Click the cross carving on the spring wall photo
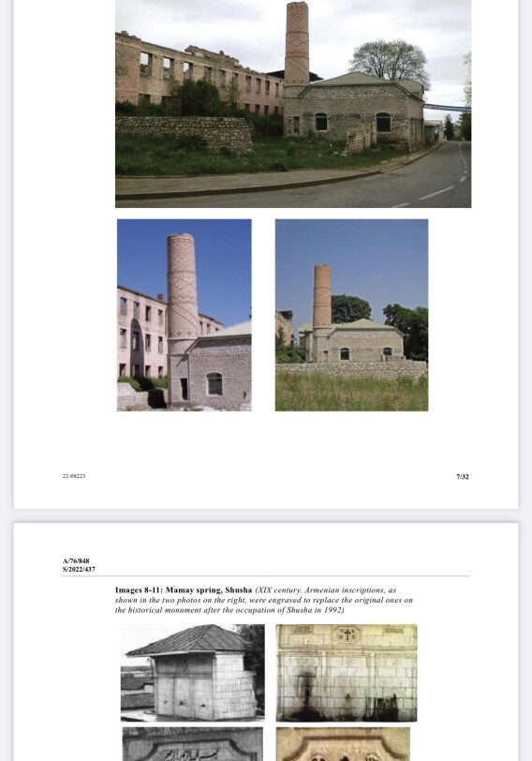The height and width of the screenshot is (761, 532). pos(347,634)
